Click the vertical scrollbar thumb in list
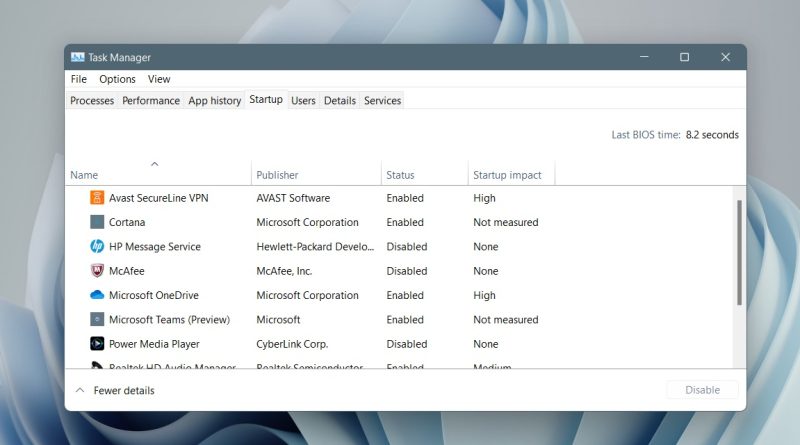The width and height of the screenshot is (800, 445). pos(739,253)
